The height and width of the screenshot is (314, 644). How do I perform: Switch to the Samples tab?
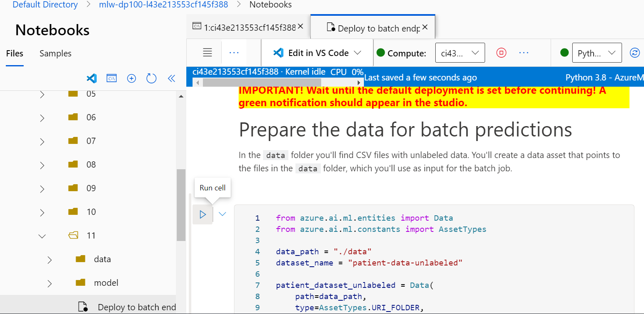[55, 54]
